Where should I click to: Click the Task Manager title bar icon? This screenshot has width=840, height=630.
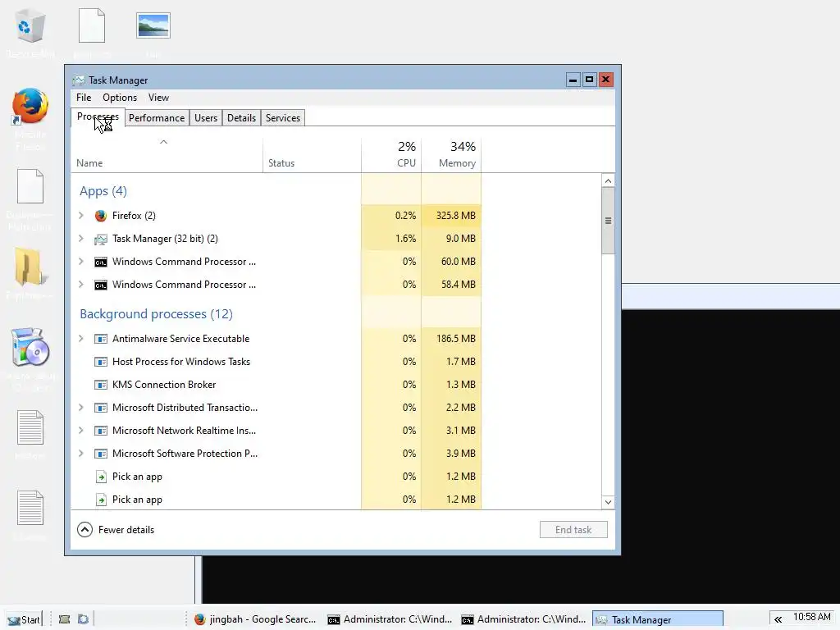coord(79,80)
